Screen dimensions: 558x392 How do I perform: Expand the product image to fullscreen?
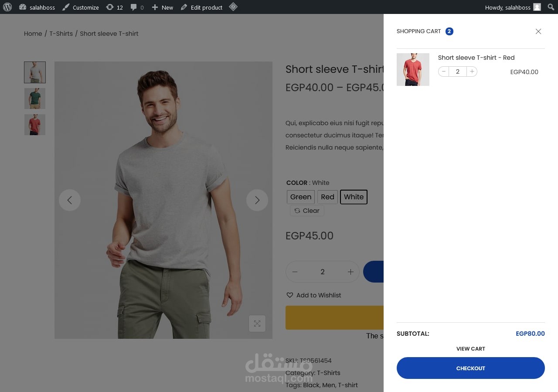click(257, 324)
